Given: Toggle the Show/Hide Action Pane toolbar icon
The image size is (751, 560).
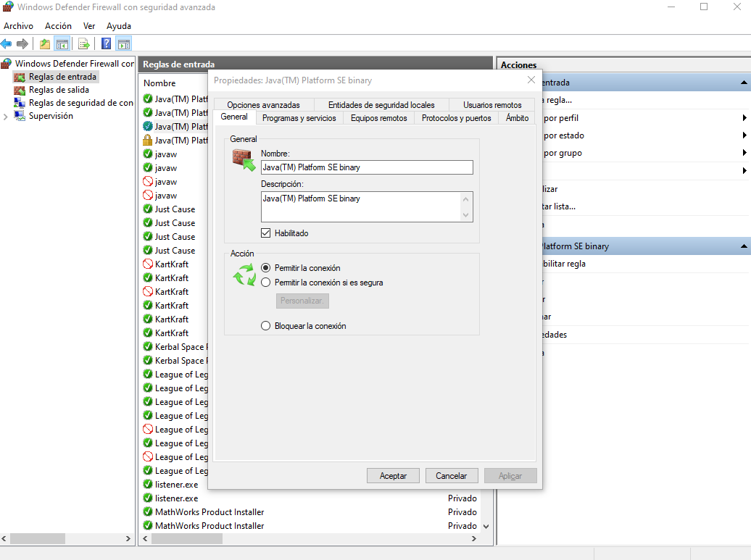Looking at the screenshot, I should pos(123,43).
